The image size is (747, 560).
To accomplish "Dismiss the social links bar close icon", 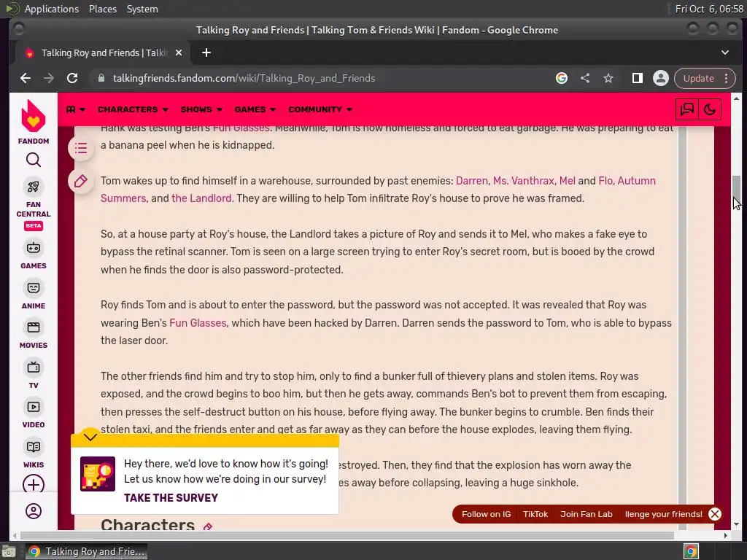I will pyautogui.click(x=715, y=514).
